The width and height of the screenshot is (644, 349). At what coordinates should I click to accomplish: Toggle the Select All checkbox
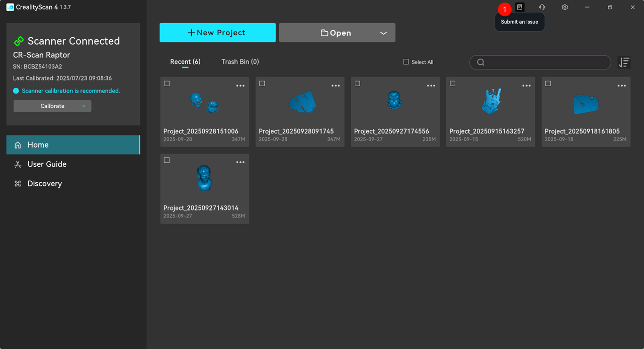[x=406, y=62]
